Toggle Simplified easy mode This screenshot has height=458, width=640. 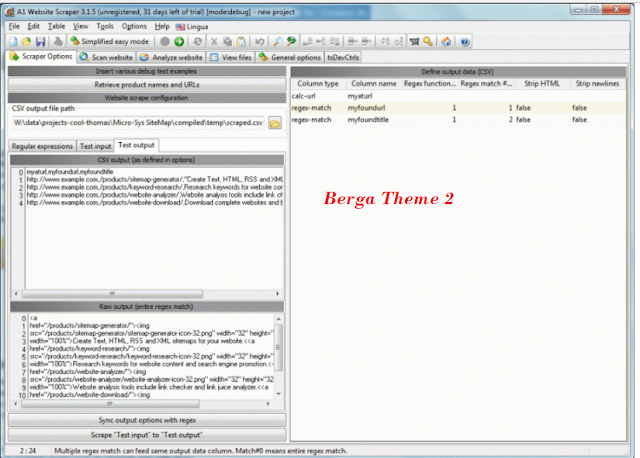point(109,42)
